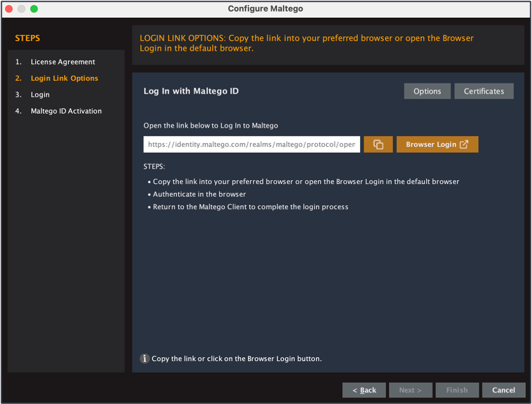Screen dimensions: 532x404
Task: Click the info icon beside the hint text
Action: 144,358
